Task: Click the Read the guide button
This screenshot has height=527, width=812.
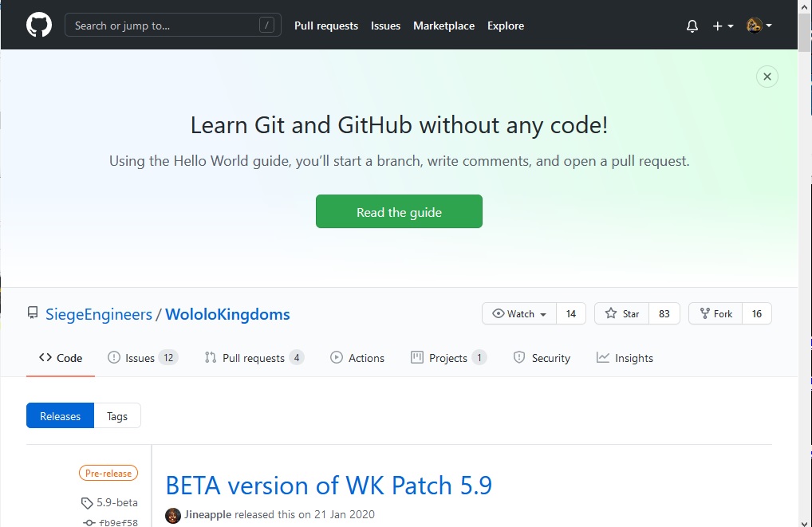Action: point(399,211)
